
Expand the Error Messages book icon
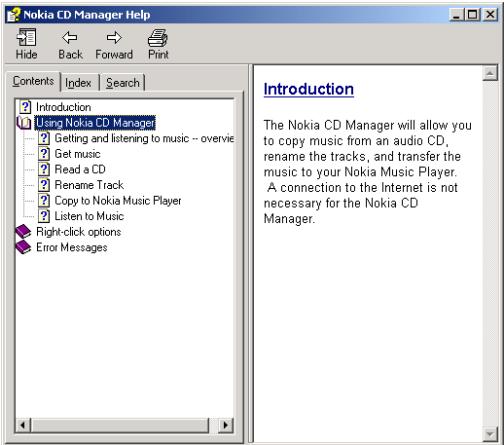[23, 247]
